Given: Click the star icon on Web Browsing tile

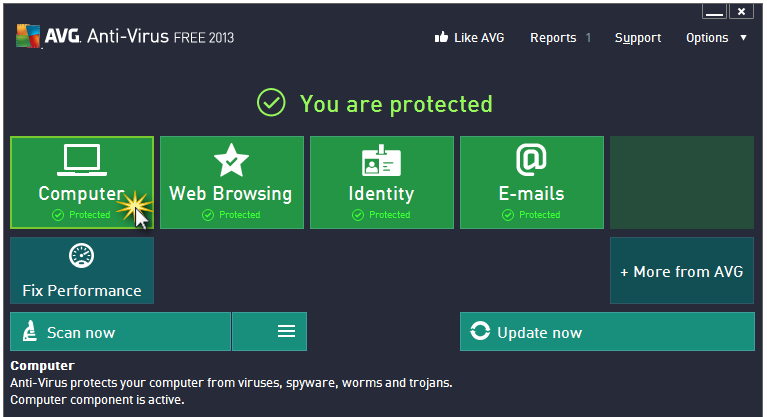Looking at the screenshot, I should tap(231, 160).
